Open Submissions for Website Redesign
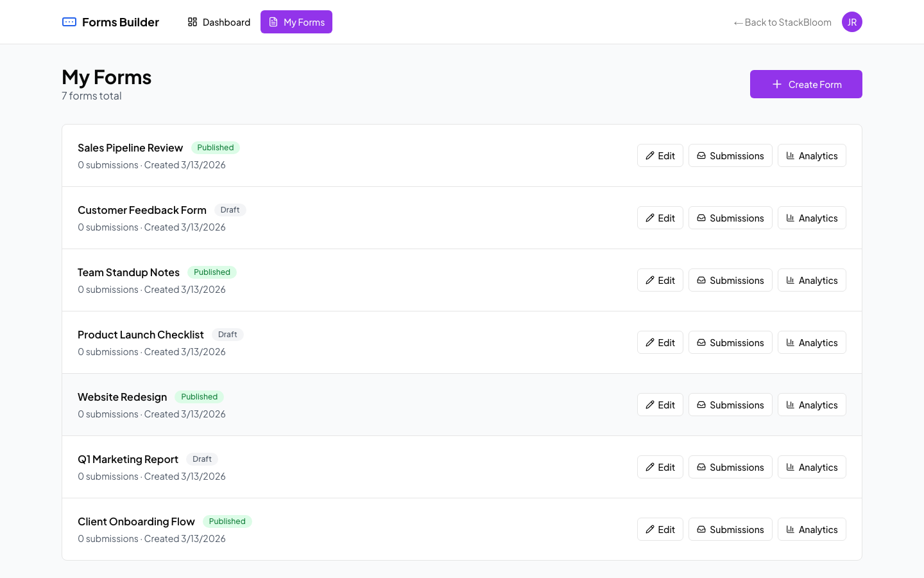The image size is (924, 578). 730,405
